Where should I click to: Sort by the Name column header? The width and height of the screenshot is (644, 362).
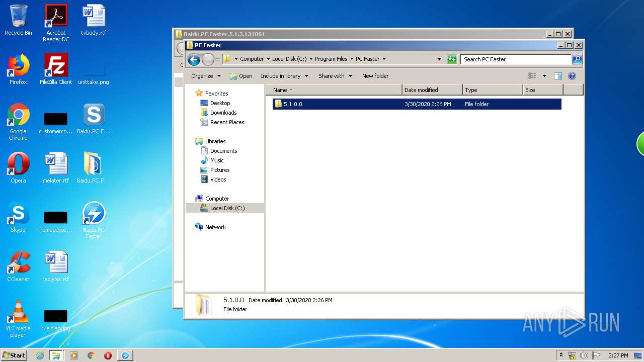coord(334,90)
